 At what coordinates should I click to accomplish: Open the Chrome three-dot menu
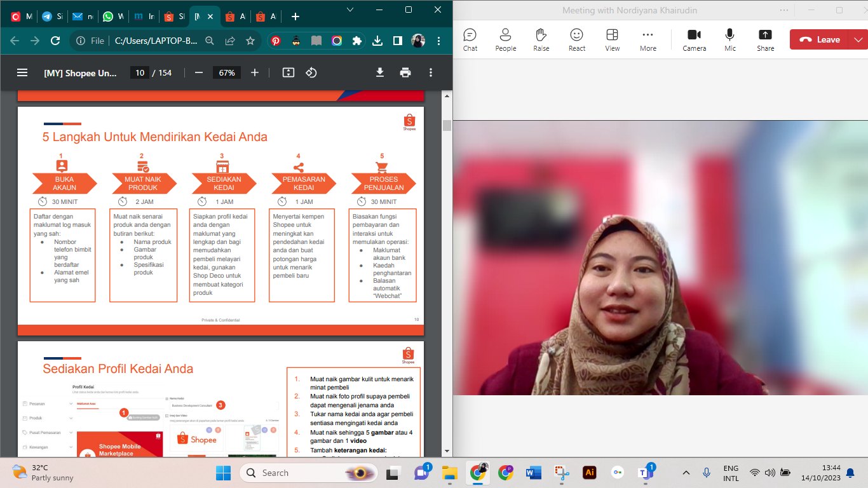coord(438,41)
